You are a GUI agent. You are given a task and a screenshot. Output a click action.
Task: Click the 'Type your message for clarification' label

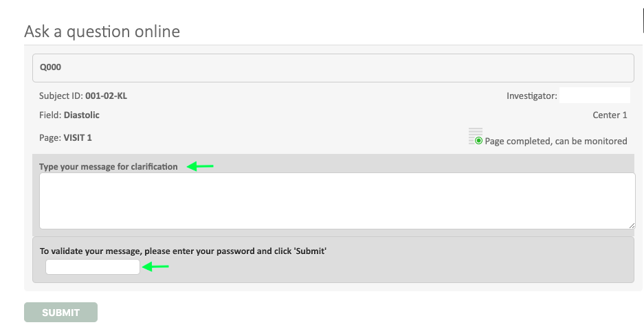pyautogui.click(x=109, y=167)
